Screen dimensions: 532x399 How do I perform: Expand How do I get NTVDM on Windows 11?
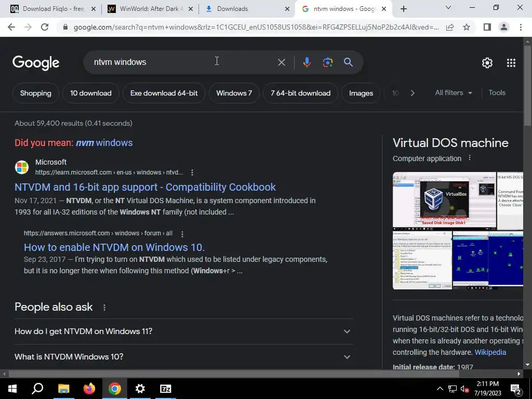[183, 331]
